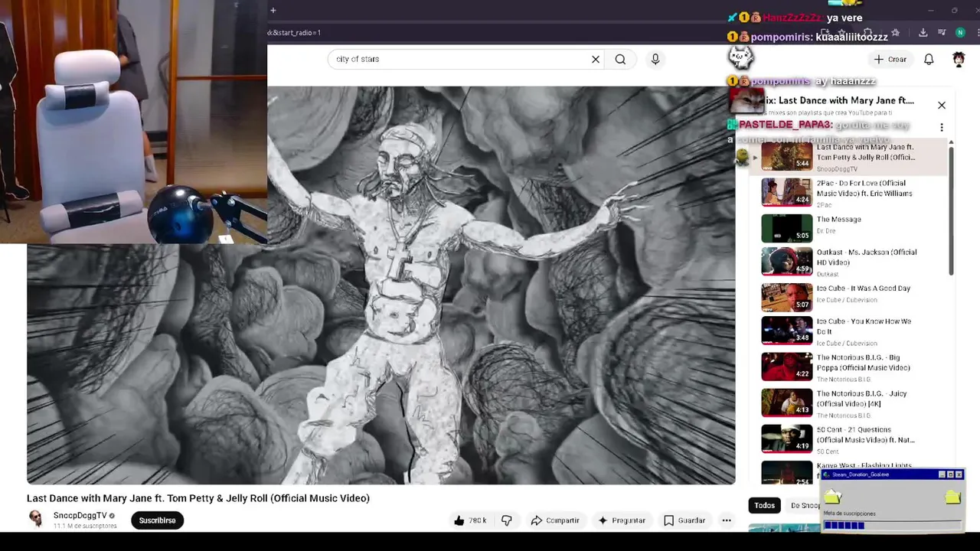Start voice search with microphone icon
Viewport: 980px width, 551px height.
655,59
